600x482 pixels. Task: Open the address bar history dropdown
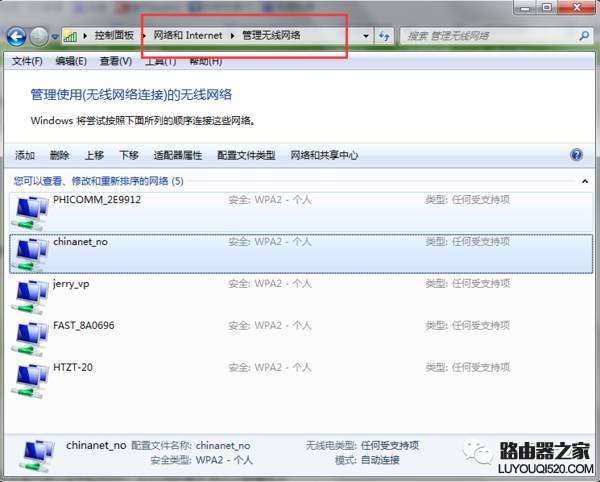click(x=366, y=36)
